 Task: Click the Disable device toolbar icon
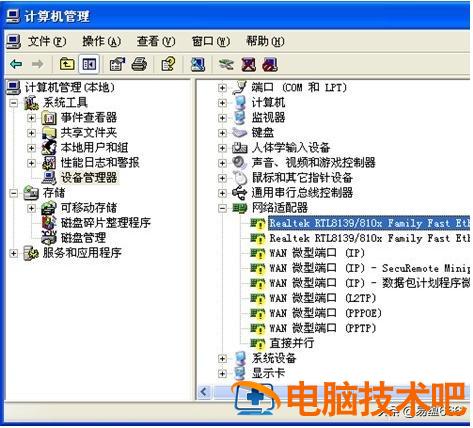270,64
